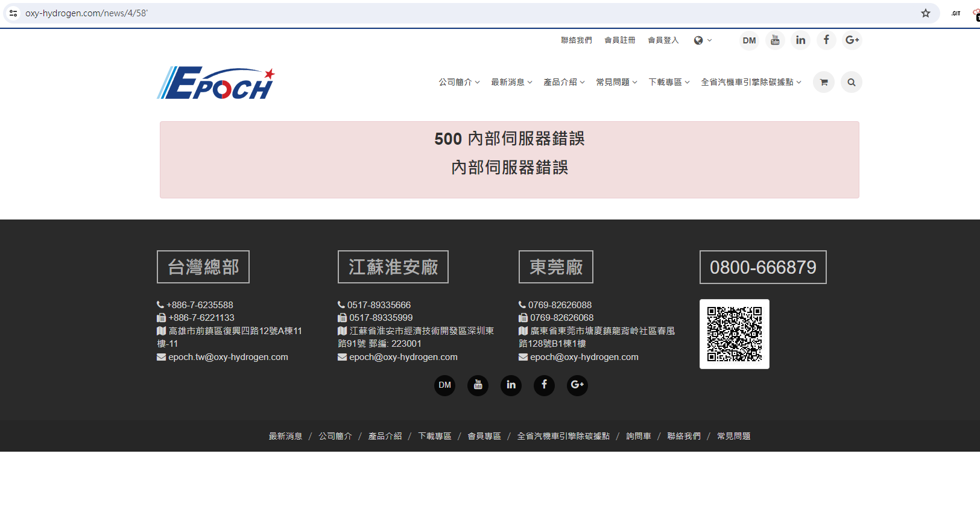Screen dimensions: 980x515
Task: Click footer 詢問車 link
Action: 639,436
